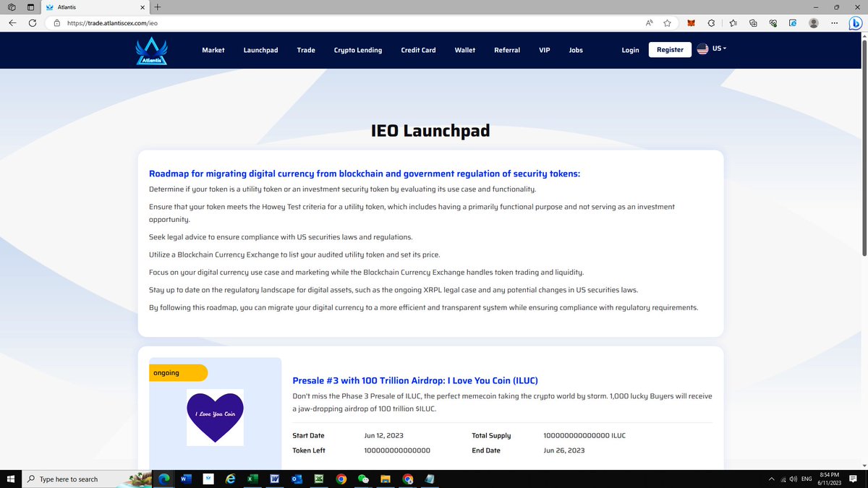
Task: Reload the page with the refresh icon
Action: pyautogui.click(x=33, y=23)
